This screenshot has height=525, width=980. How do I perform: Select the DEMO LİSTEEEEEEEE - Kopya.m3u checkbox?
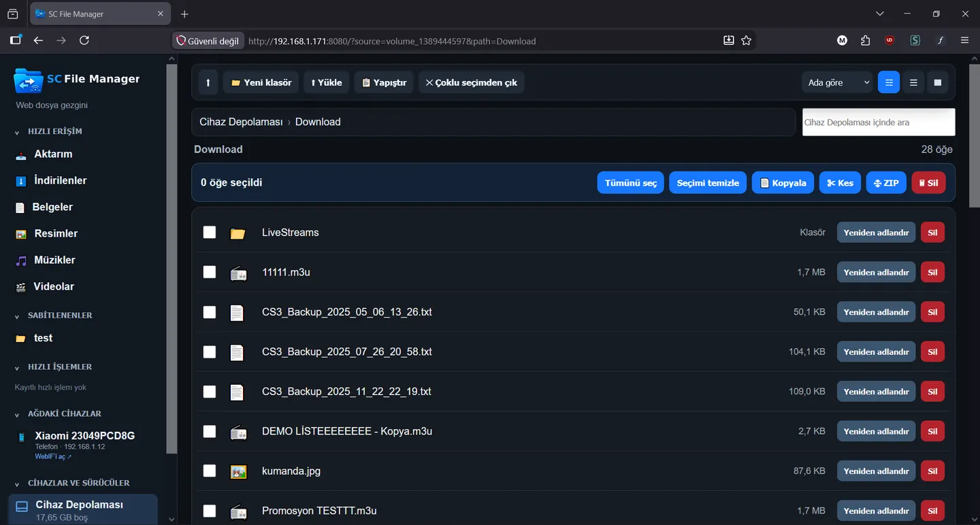pos(210,431)
